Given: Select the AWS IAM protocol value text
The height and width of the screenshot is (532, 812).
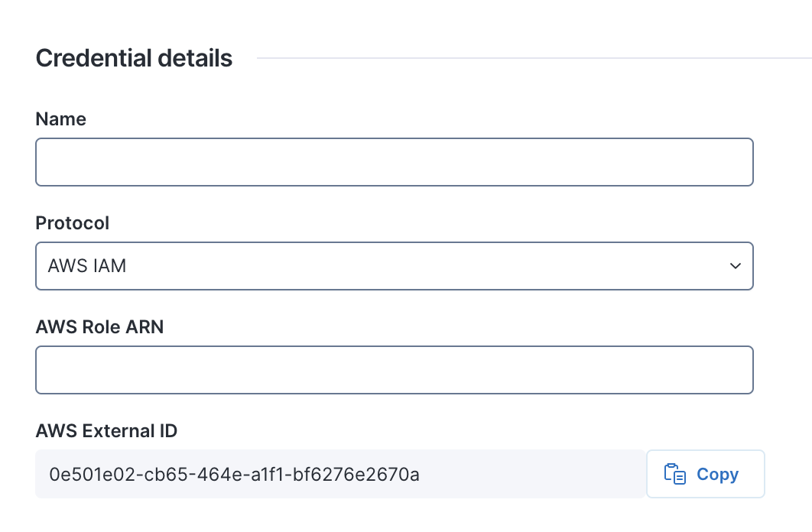Looking at the screenshot, I should point(87,266).
